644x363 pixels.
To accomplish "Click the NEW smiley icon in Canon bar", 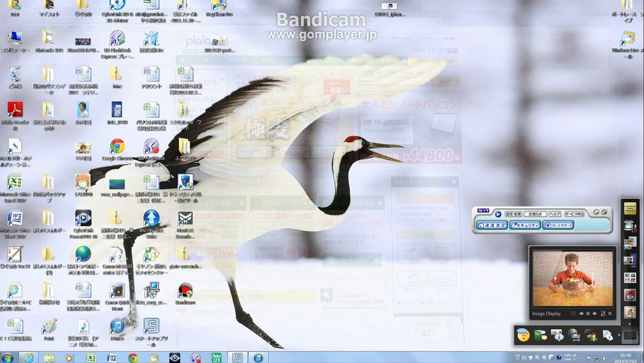I will [523, 335].
